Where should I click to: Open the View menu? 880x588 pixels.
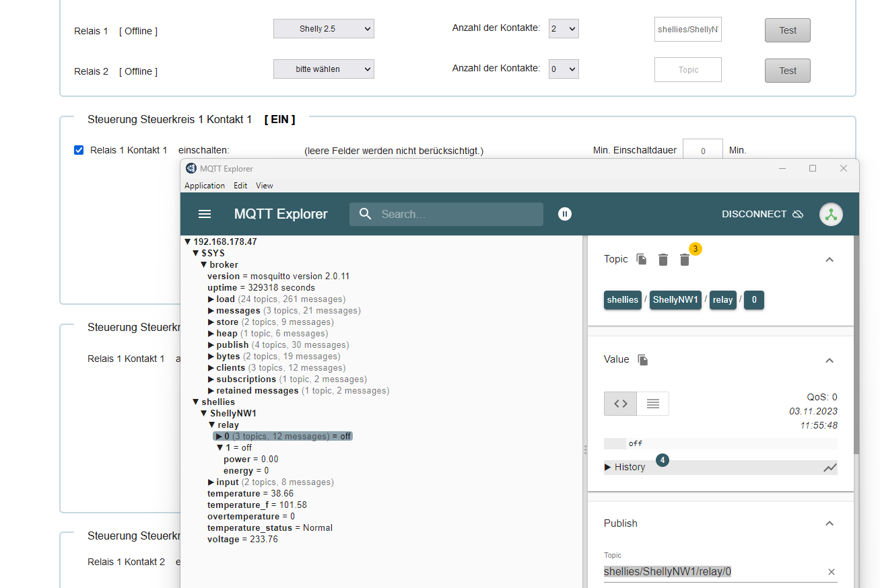click(265, 186)
